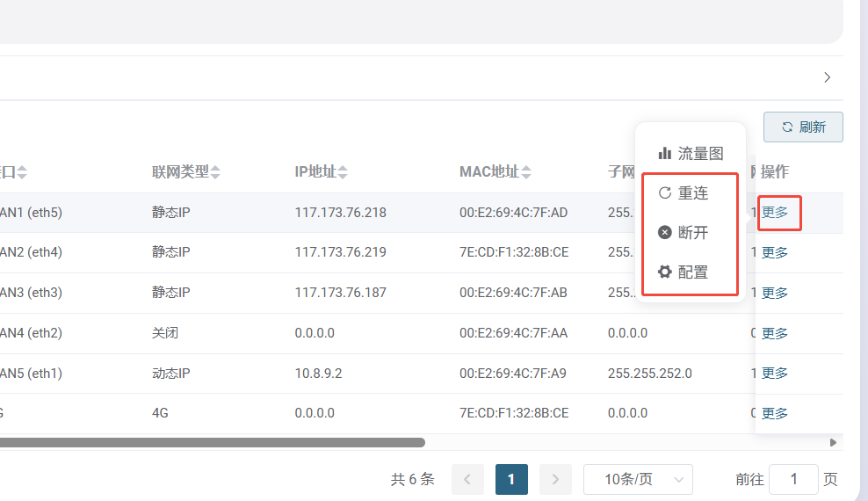
Task: Choose 配置 in the popup menu
Action: (x=692, y=272)
